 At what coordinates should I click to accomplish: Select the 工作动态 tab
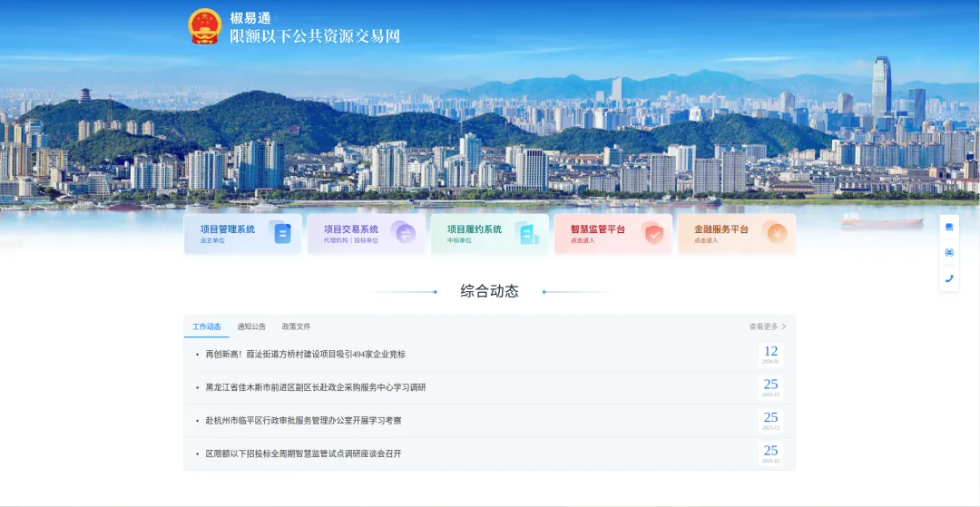[x=206, y=327]
